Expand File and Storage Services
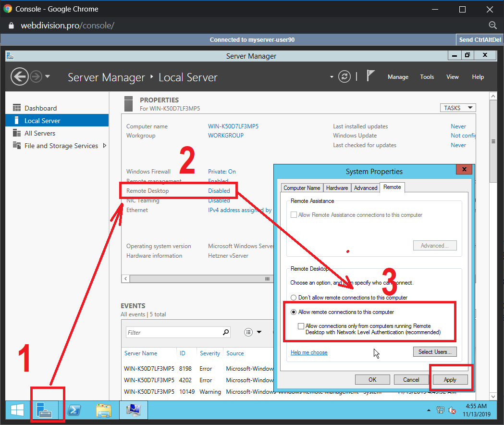The height and width of the screenshot is (425, 504). coord(105,146)
